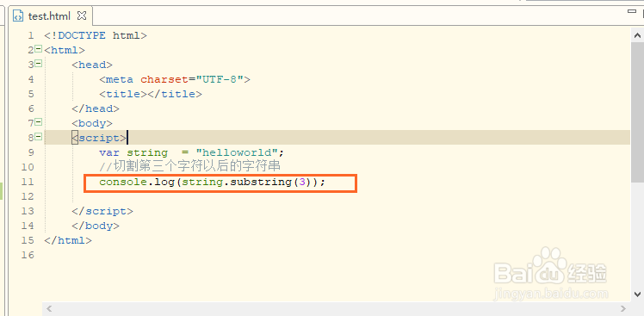Collapse the script tag fold on line 8
The image size is (644, 316).
38,136
